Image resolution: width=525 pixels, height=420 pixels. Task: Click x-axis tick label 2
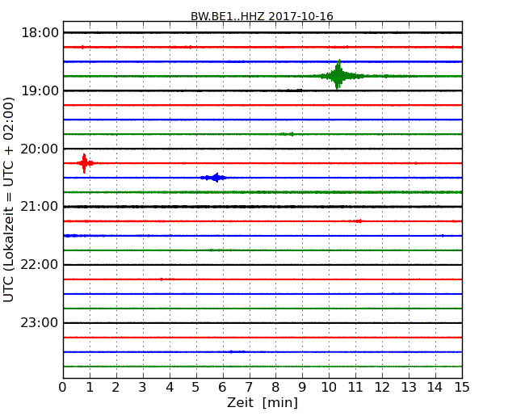(x=115, y=388)
